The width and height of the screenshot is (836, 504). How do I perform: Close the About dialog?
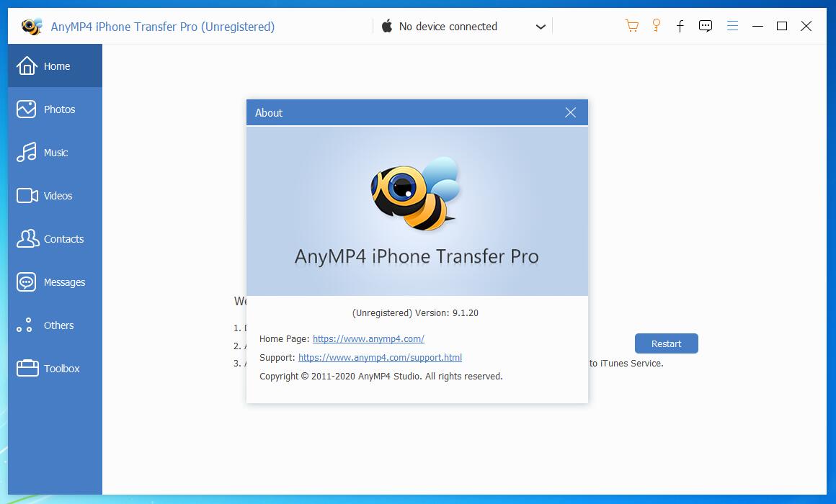[570, 112]
